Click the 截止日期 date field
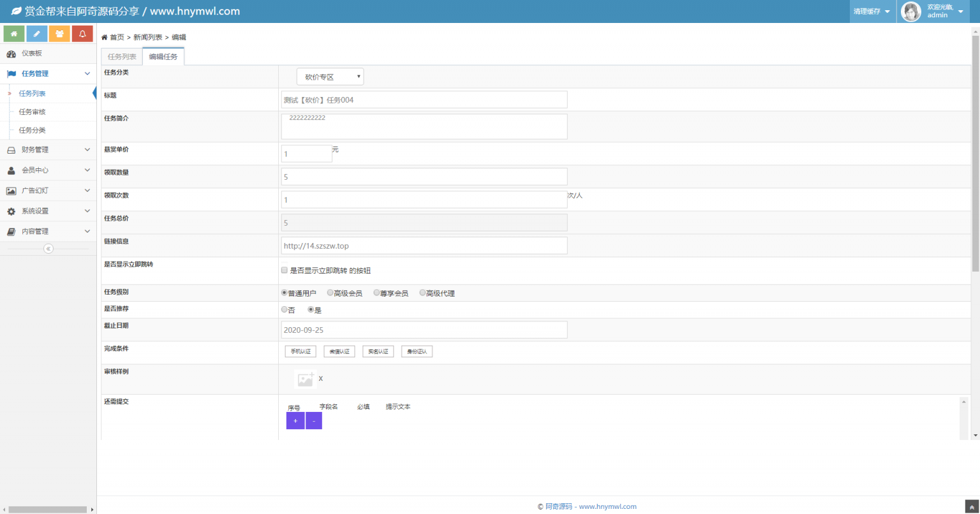The height and width of the screenshot is (514, 980). [x=424, y=330]
